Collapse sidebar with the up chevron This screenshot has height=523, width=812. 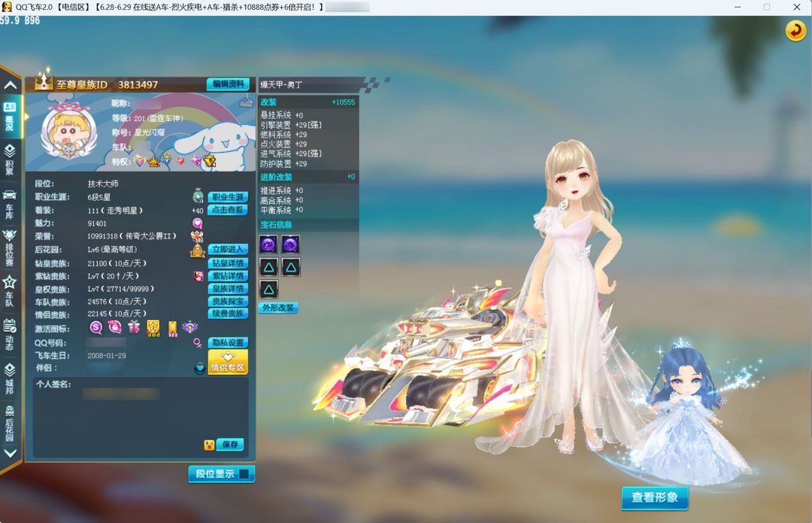[11, 85]
